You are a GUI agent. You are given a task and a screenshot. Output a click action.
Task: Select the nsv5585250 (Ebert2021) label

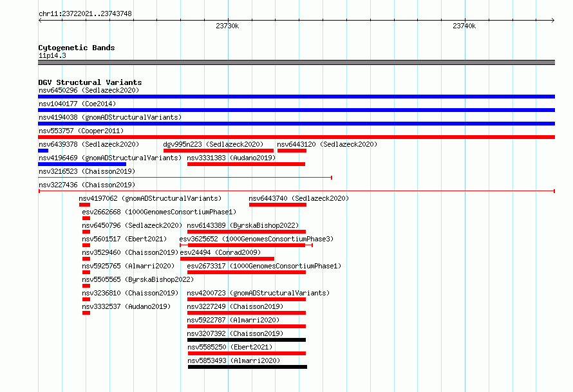point(230,347)
